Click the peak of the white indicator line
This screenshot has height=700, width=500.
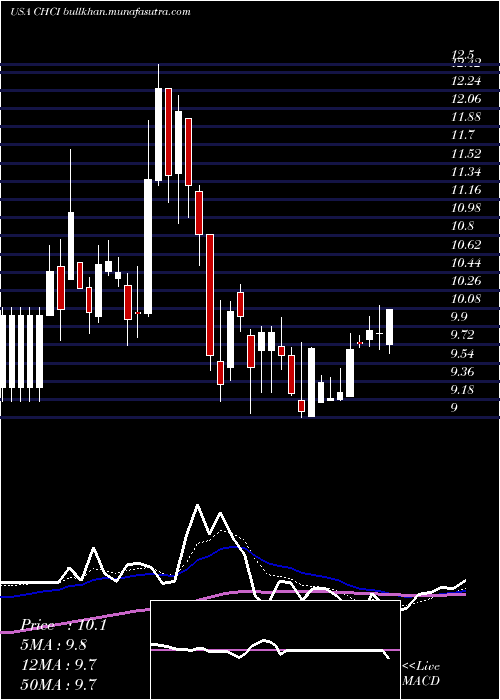pos(197,506)
